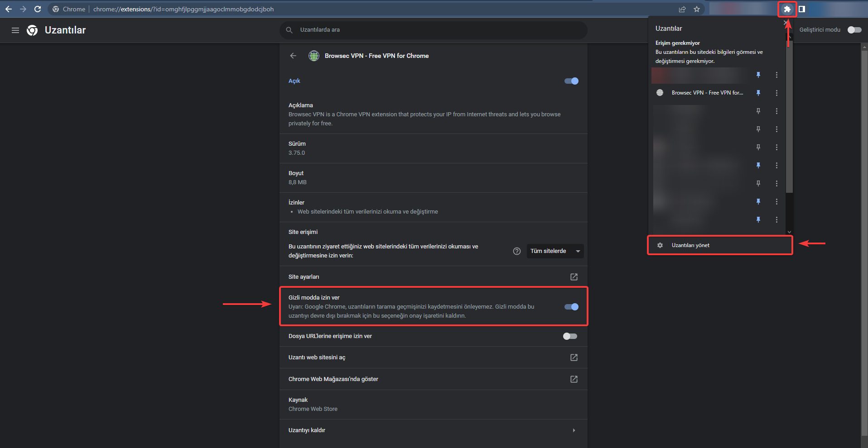Image resolution: width=868 pixels, height=448 pixels.
Task: Go back using the browser back arrow
Action: coord(9,9)
